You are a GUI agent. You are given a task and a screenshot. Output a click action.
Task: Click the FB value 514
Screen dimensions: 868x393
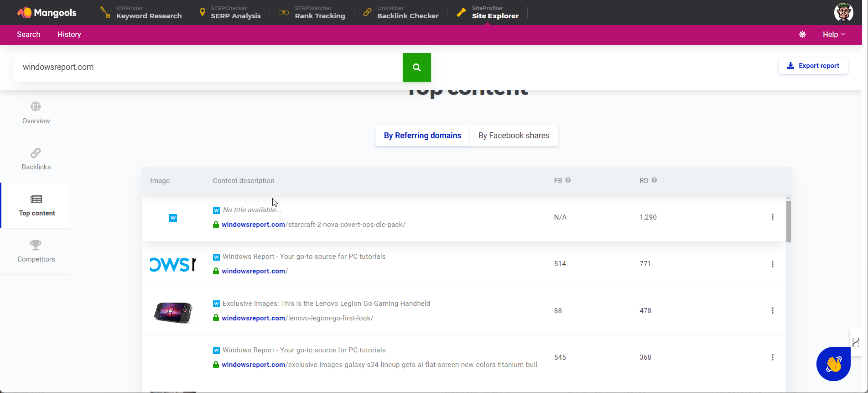[560, 264]
